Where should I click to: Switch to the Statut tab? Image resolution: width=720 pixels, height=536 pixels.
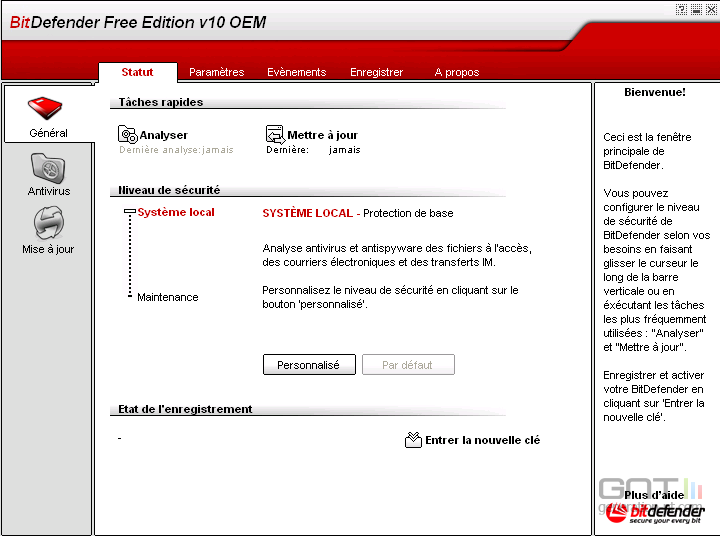pos(137,72)
